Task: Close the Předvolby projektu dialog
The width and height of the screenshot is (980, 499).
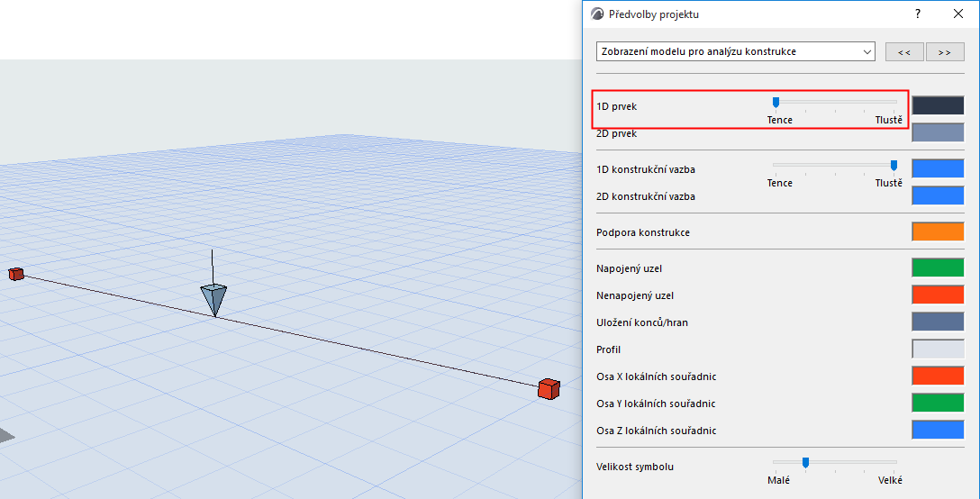Action: tap(958, 14)
